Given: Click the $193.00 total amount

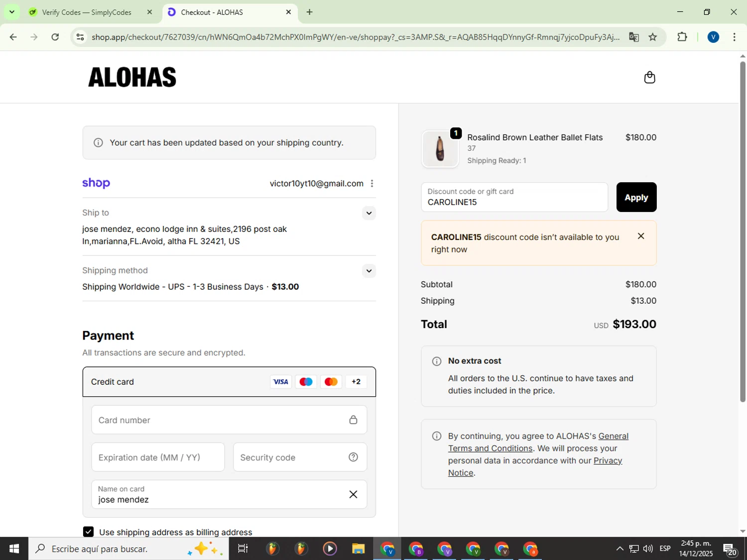Looking at the screenshot, I should tap(634, 324).
